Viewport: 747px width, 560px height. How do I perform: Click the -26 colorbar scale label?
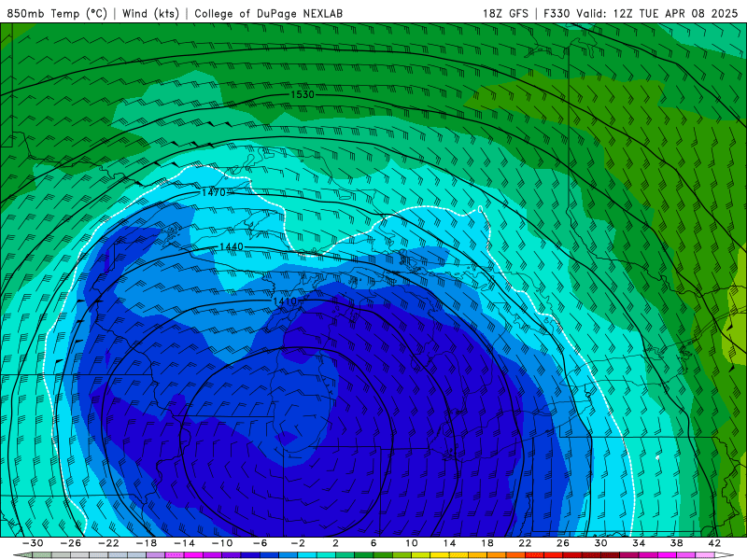[71, 543]
